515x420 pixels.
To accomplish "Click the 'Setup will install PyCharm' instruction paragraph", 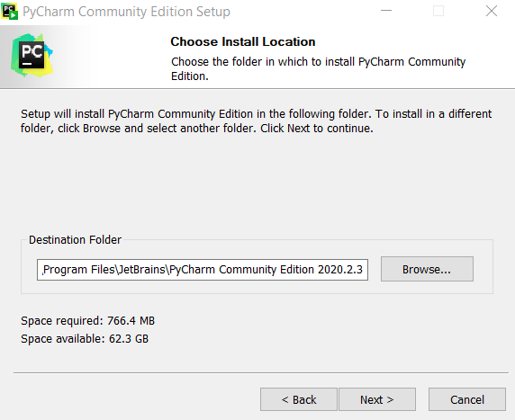I will point(257,121).
